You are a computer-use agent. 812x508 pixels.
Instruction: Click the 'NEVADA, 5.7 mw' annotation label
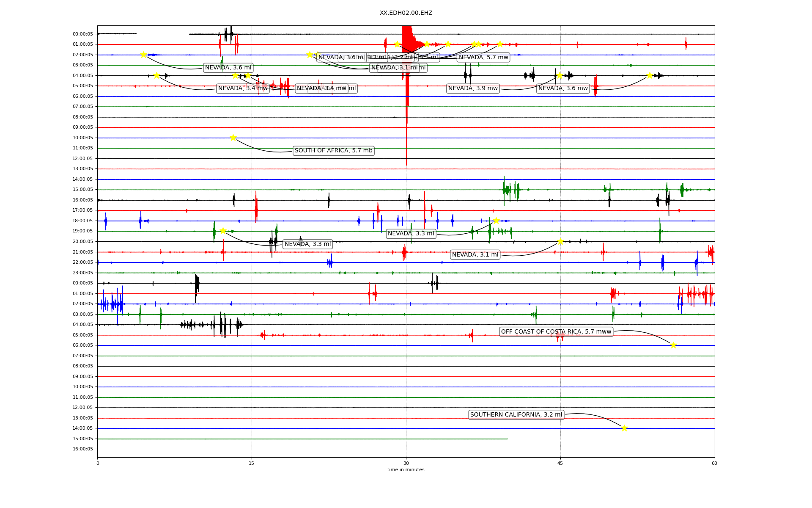483,58
